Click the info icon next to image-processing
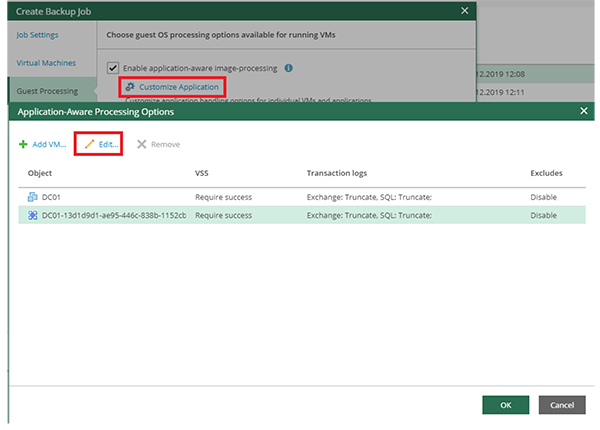Viewport: 600px width, 430px height. pos(288,68)
